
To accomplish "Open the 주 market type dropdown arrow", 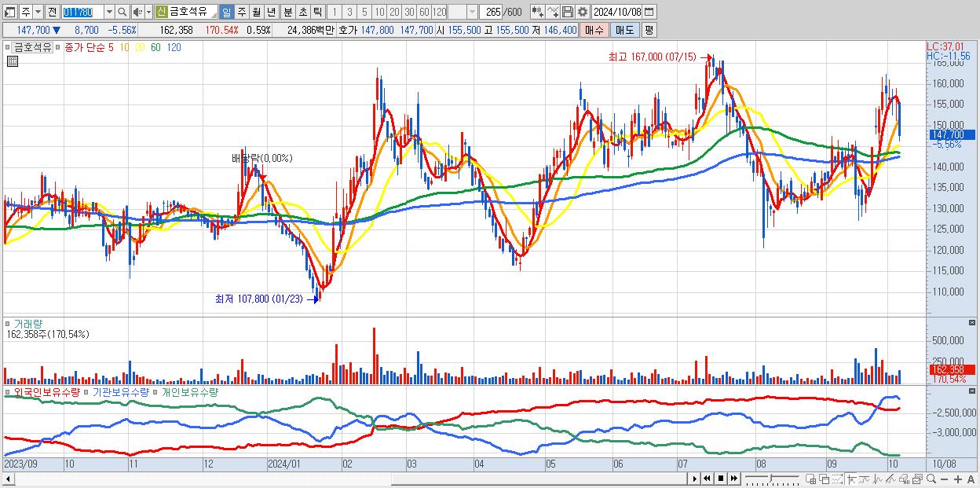I will [x=38, y=13].
